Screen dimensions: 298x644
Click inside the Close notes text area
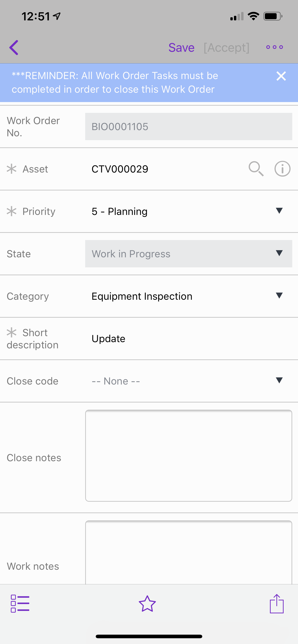[188, 455]
